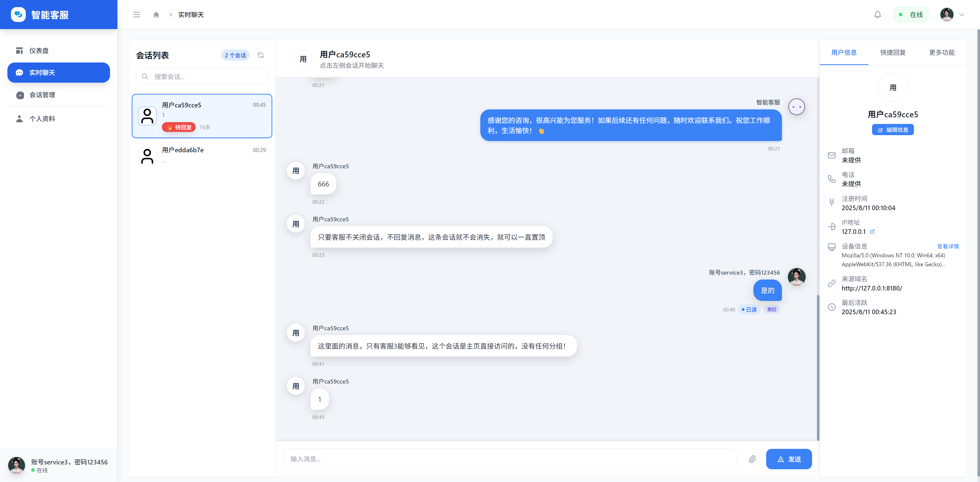Open Personal Profile in sidebar

[42, 119]
